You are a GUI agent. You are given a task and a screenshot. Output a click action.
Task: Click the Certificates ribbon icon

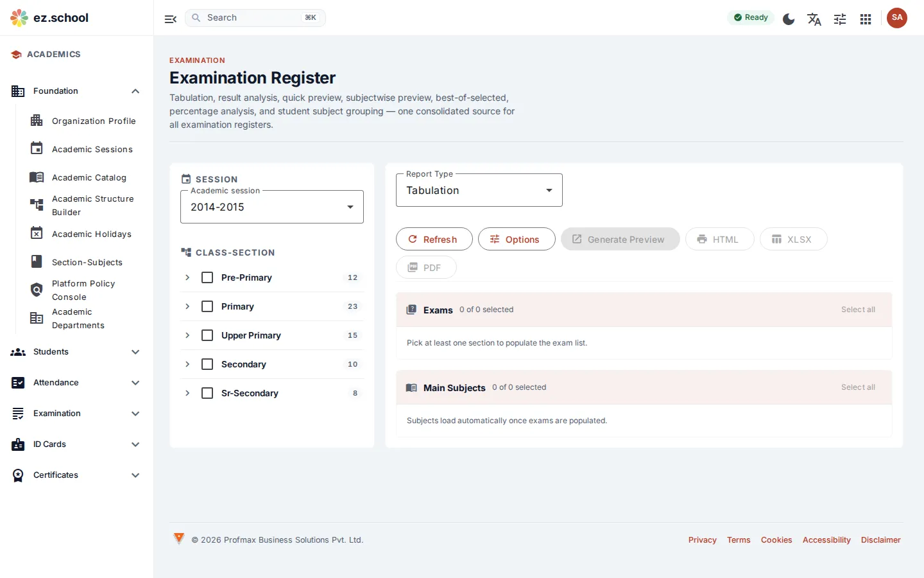(x=18, y=475)
